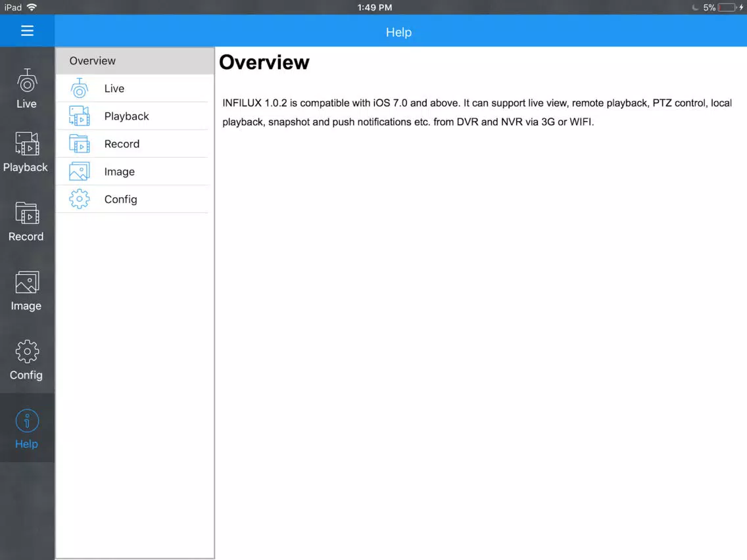
Task: Open the Playback help topic
Action: pos(135,116)
